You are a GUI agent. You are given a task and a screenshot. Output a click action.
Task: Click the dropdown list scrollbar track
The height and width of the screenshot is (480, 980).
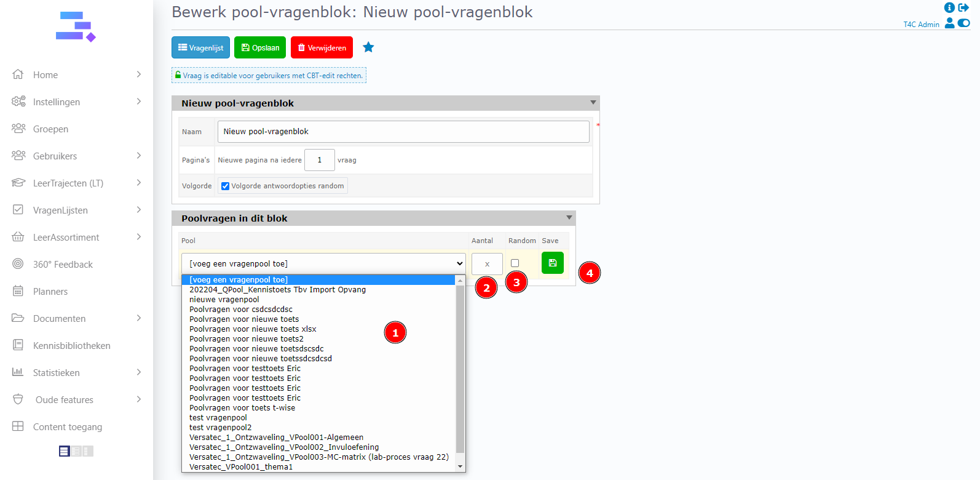tap(460, 369)
